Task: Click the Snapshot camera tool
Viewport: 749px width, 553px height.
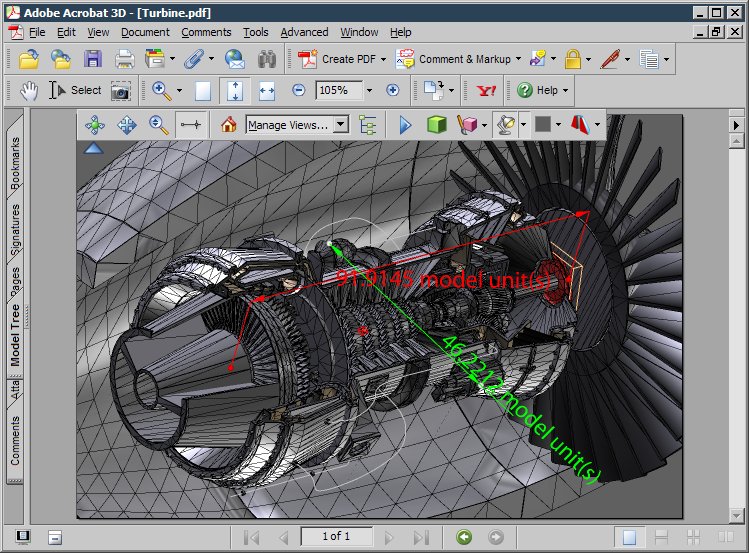Action: 120,91
